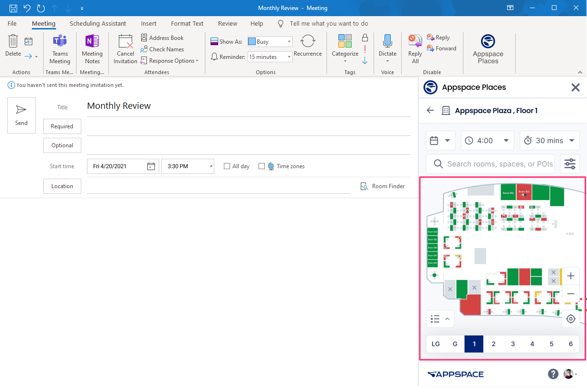Switch to floor G

pos(455,344)
